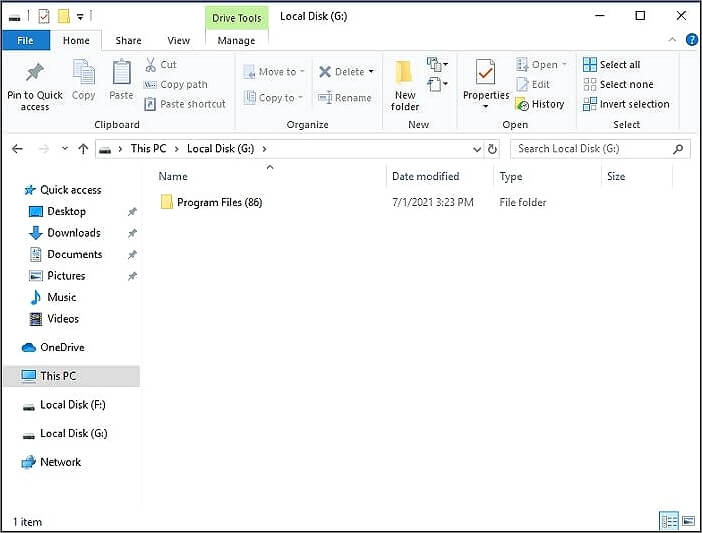Open History in the ribbon
Image resolution: width=702 pixels, height=533 pixels.
pos(540,104)
